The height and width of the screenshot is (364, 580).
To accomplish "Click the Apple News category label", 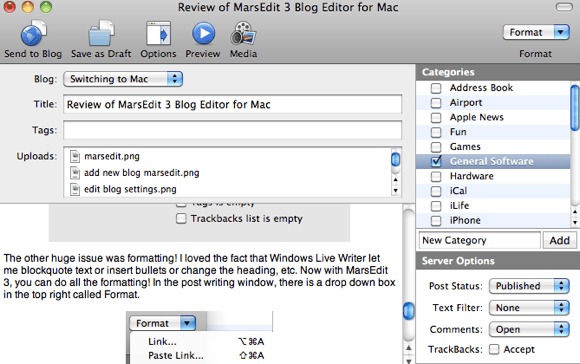I will pyautogui.click(x=476, y=118).
